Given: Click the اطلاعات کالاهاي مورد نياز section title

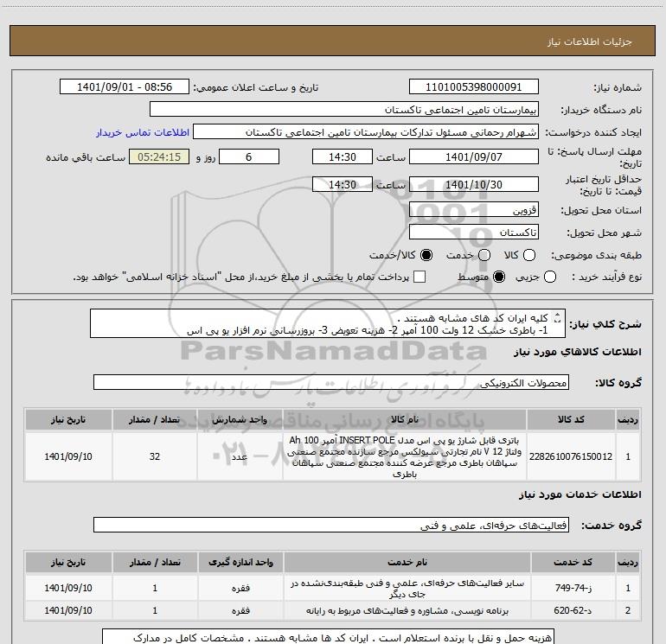Looking at the screenshot, I should coord(578,352).
